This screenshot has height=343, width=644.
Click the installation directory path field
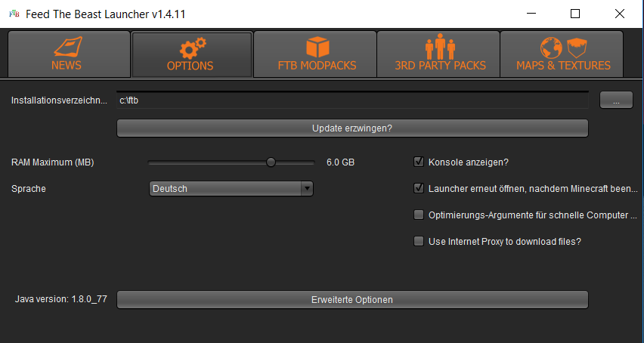click(x=352, y=100)
